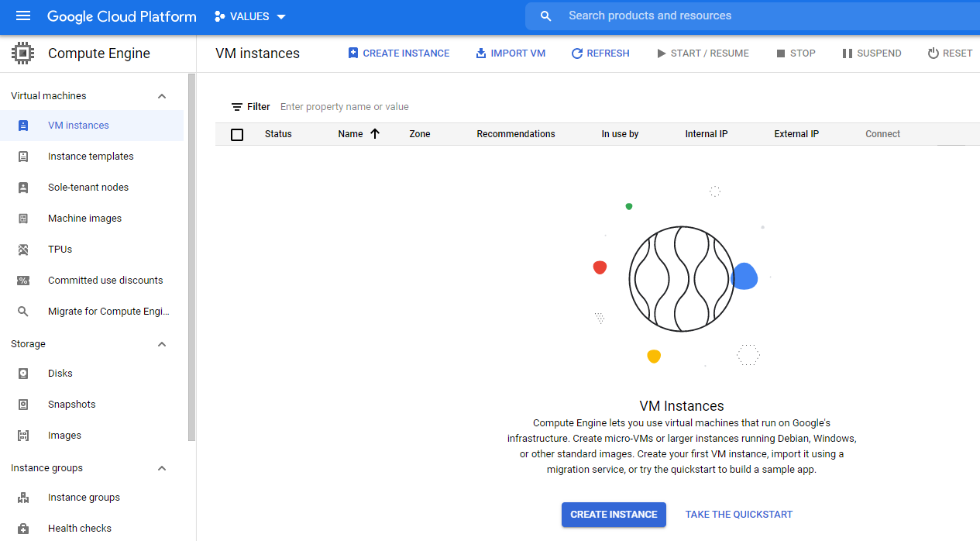The width and height of the screenshot is (980, 541).
Task: Click the Filter list icon
Action: [237, 107]
